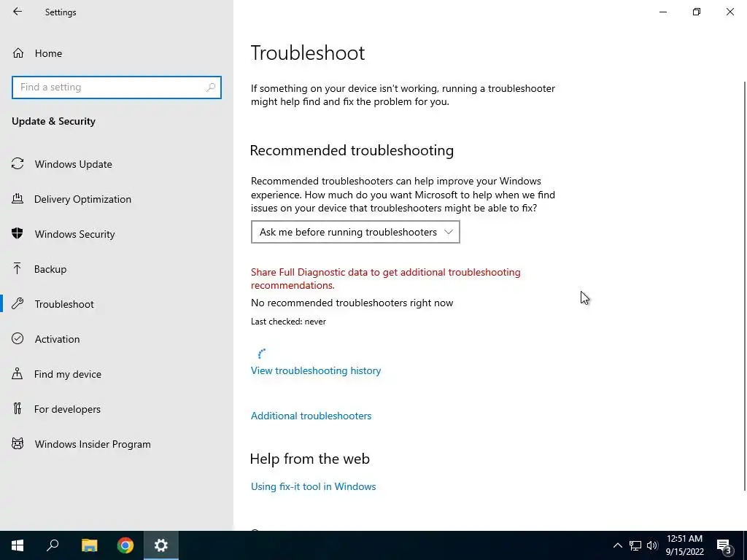Click the Recommended troubleshooting heading
This screenshot has width=747, height=560.
pos(352,150)
